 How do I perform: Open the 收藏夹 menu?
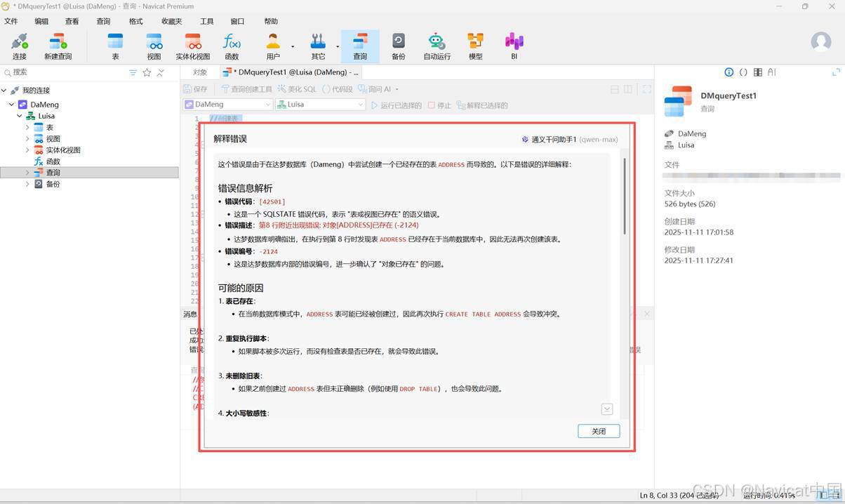[171, 21]
